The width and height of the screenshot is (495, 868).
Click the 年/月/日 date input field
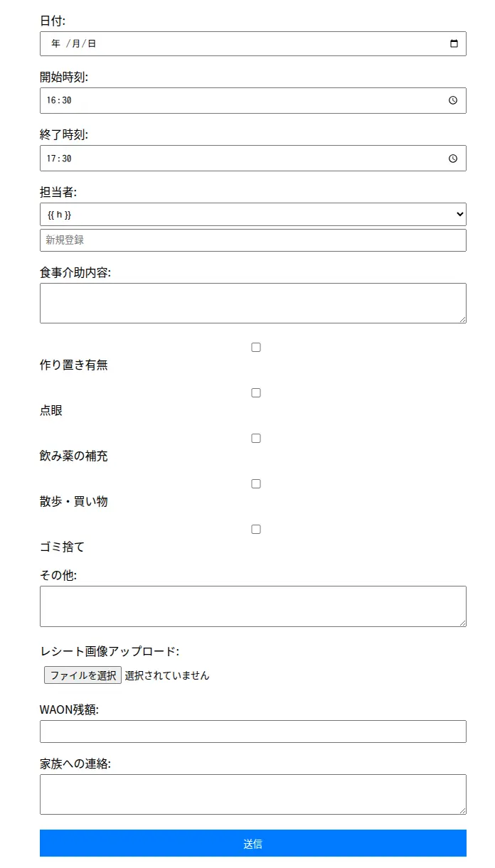(213, 43)
